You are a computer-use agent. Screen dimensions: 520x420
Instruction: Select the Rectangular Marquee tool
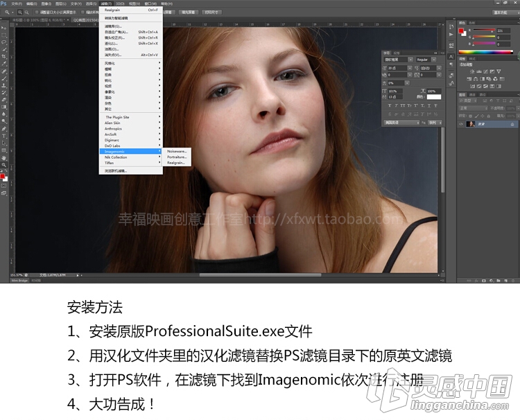[x=4, y=35]
